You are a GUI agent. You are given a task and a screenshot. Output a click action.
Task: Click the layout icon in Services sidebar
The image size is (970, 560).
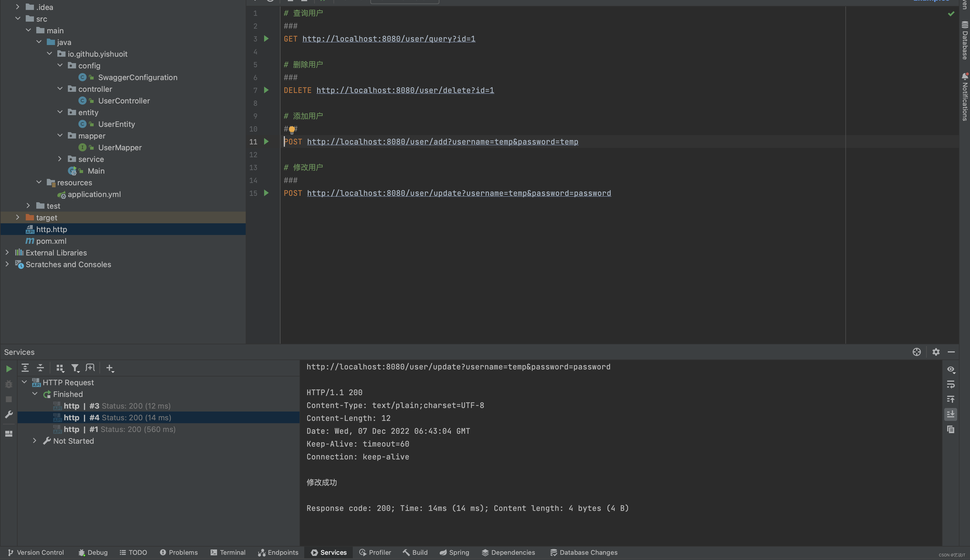pos(9,433)
